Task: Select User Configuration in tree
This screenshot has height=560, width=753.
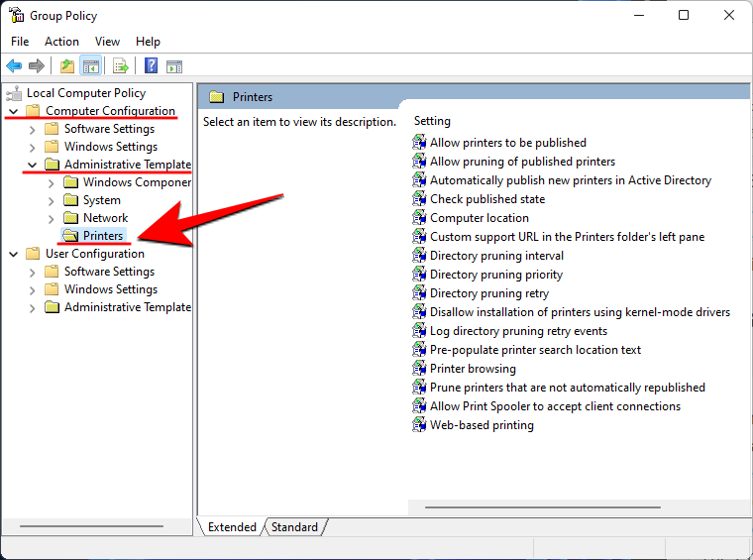Action: pyautogui.click(x=95, y=253)
